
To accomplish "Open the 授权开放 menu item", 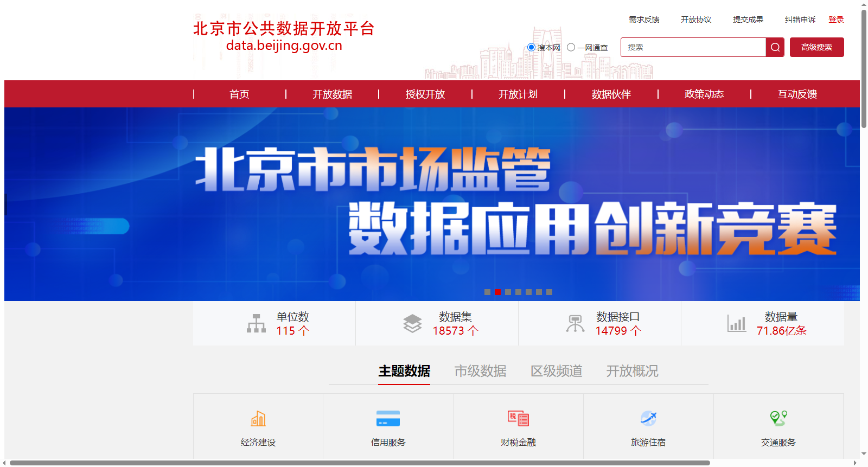I will tap(425, 94).
